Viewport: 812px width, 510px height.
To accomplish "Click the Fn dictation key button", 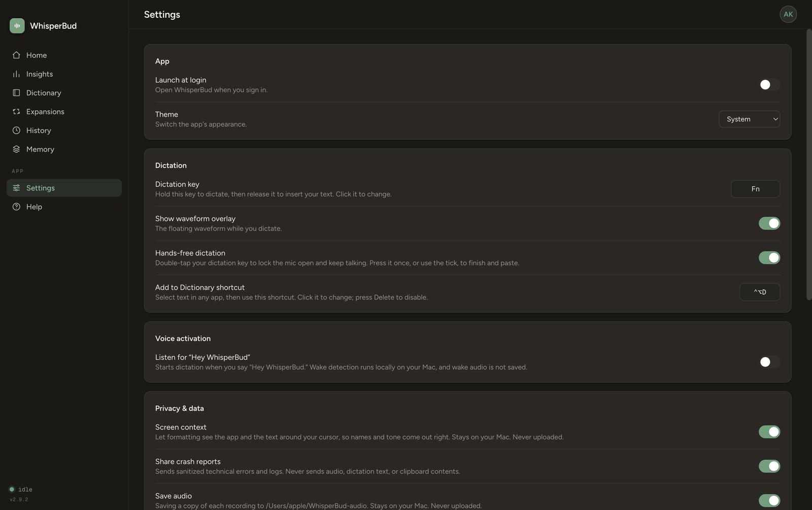I will 755,189.
